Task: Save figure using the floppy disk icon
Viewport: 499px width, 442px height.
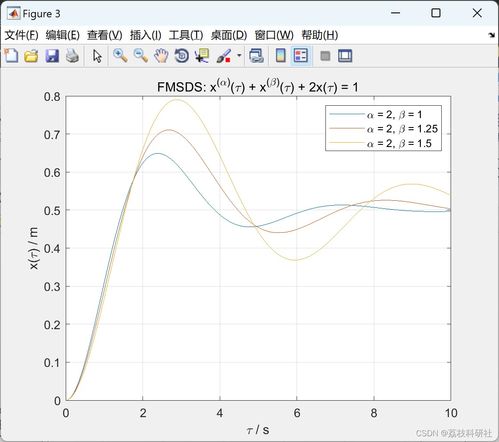Action: pos(52,56)
